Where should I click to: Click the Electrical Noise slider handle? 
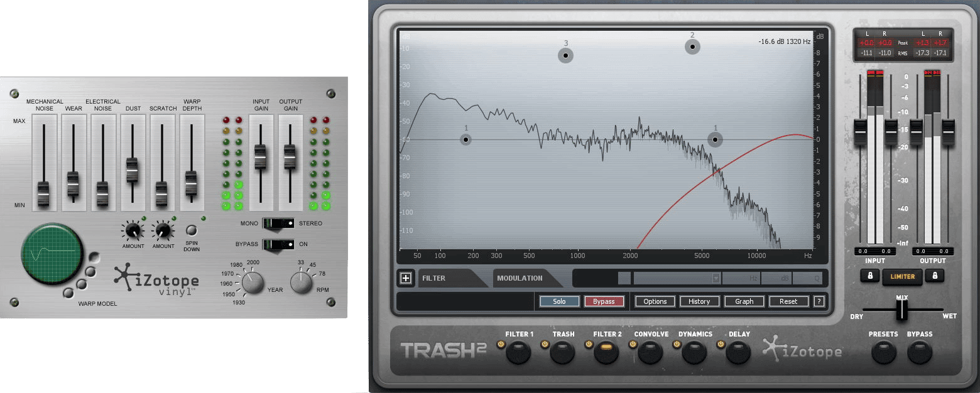click(102, 194)
